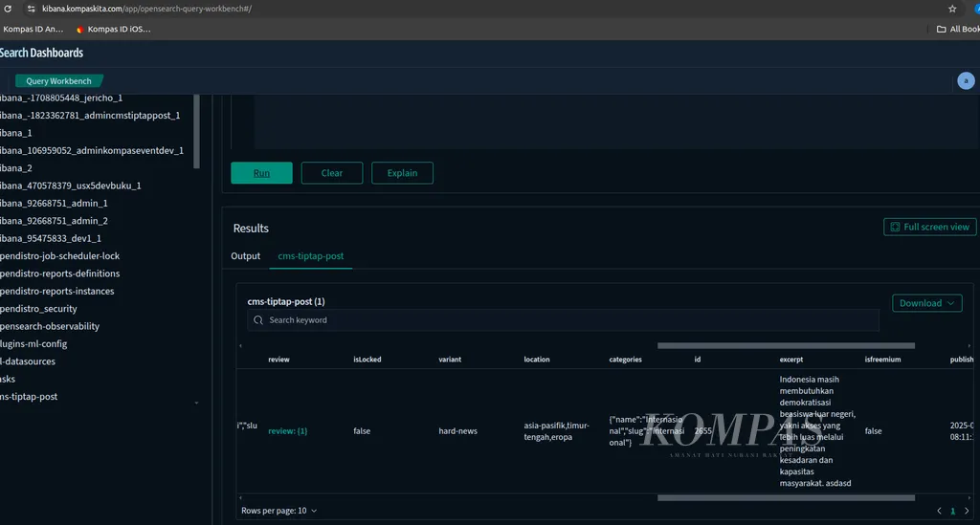Select index ibana_95475833_dev1_1
The image size is (980, 525).
pyautogui.click(x=51, y=238)
